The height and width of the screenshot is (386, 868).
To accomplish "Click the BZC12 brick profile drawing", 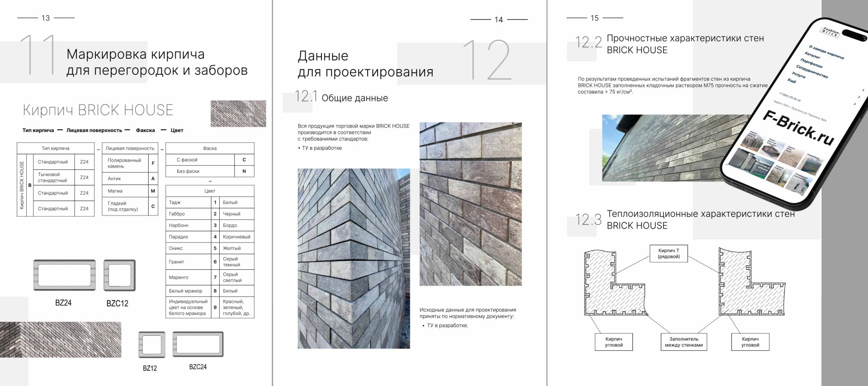I will click(119, 275).
